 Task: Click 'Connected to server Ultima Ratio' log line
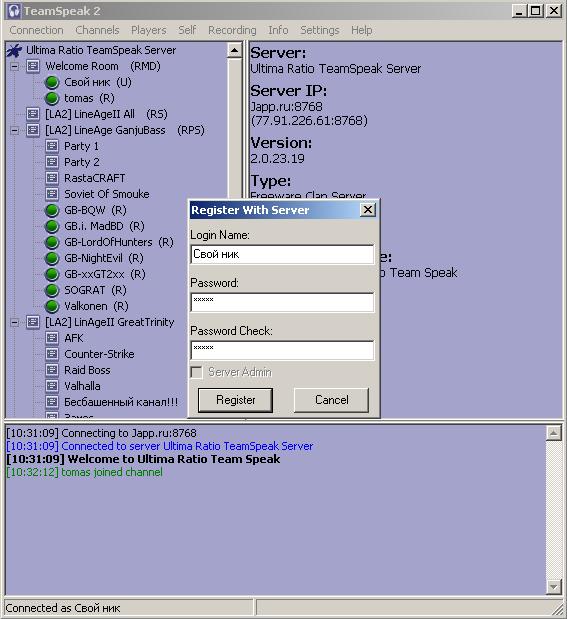160,446
